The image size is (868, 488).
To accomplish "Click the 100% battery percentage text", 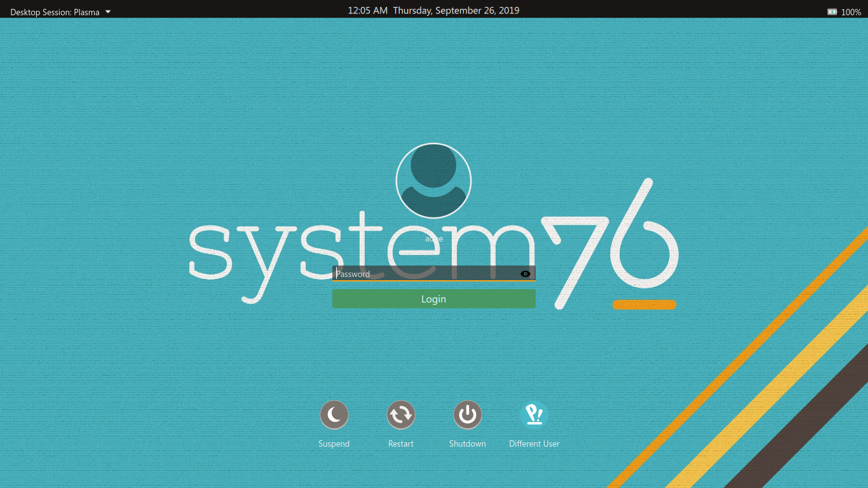I will [851, 12].
